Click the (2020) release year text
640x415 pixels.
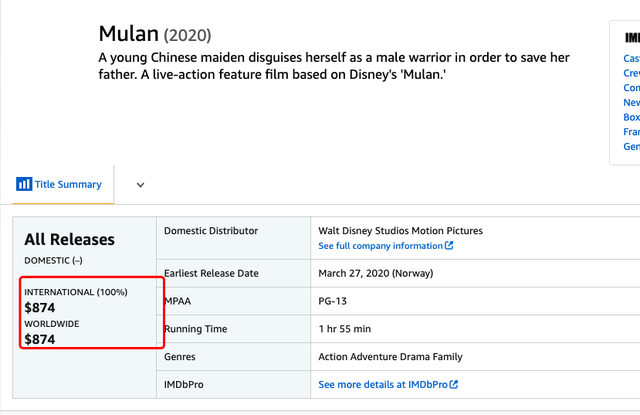coord(187,35)
